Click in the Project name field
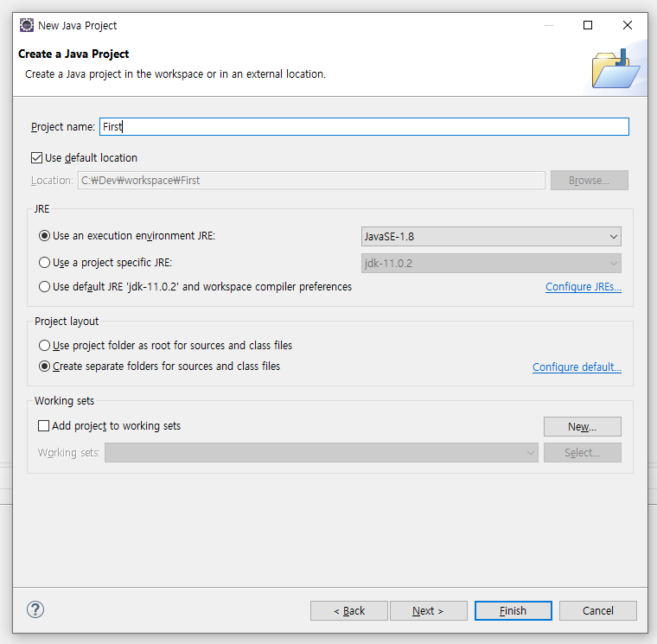 pyautogui.click(x=363, y=126)
